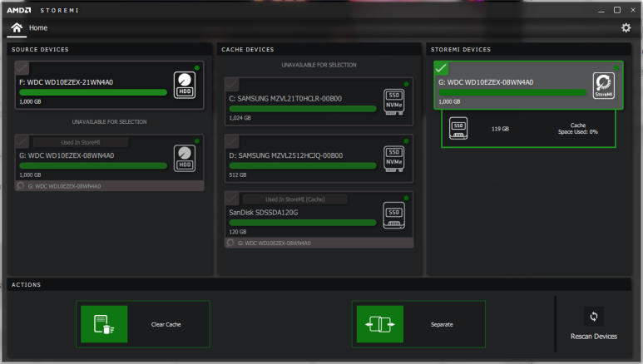This screenshot has height=364, width=643.
Task: Click HDD icon on F: WDC drive
Action: click(x=185, y=85)
